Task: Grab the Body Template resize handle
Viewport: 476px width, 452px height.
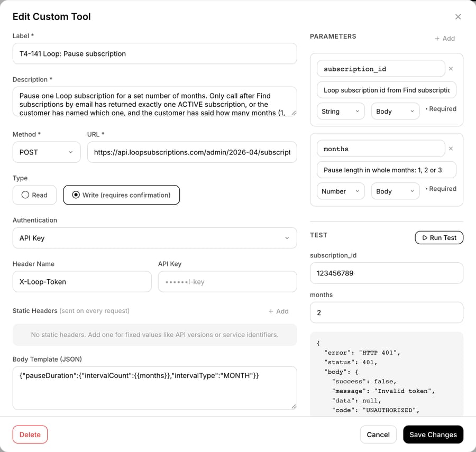Action: [294, 407]
